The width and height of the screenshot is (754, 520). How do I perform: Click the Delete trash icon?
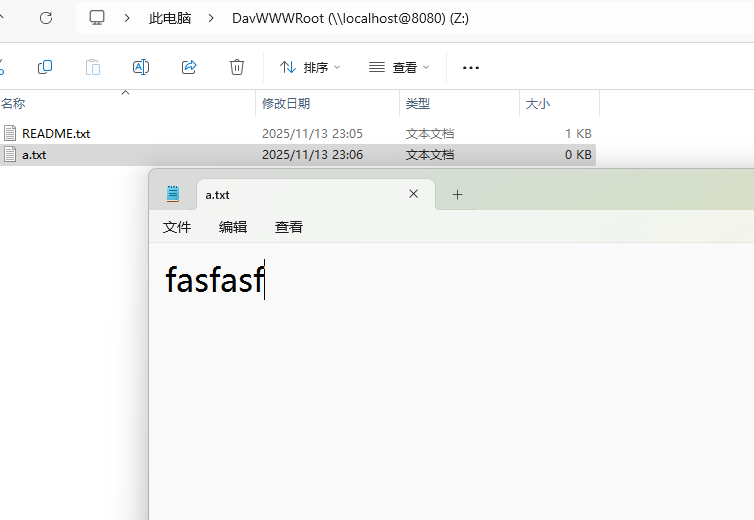237,67
